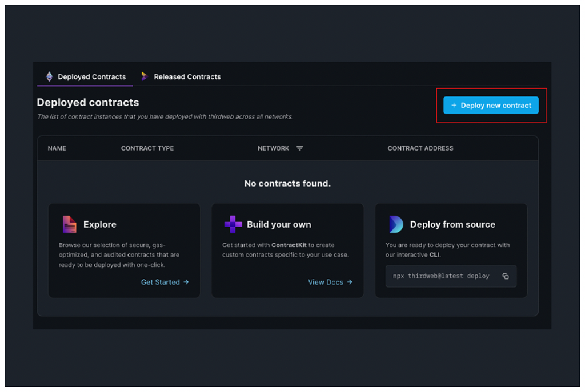The width and height of the screenshot is (585, 392).
Task: Click the plus icon in Deploy button
Action: pyautogui.click(x=454, y=106)
